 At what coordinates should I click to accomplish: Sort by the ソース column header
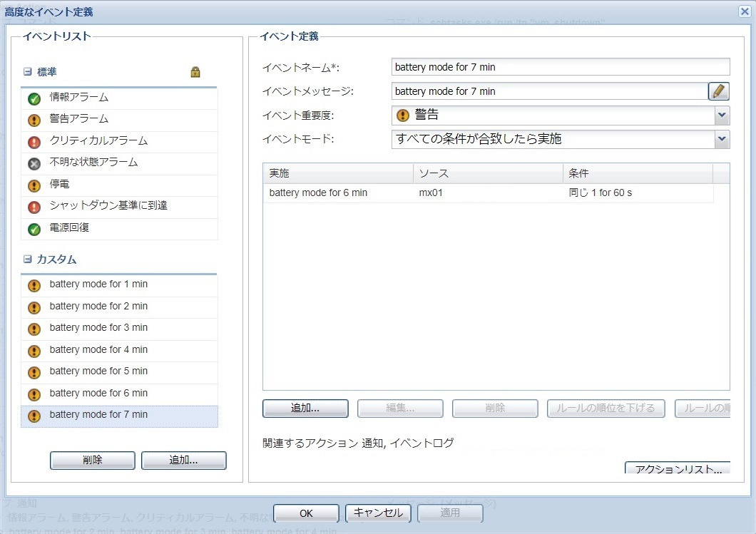pos(487,173)
